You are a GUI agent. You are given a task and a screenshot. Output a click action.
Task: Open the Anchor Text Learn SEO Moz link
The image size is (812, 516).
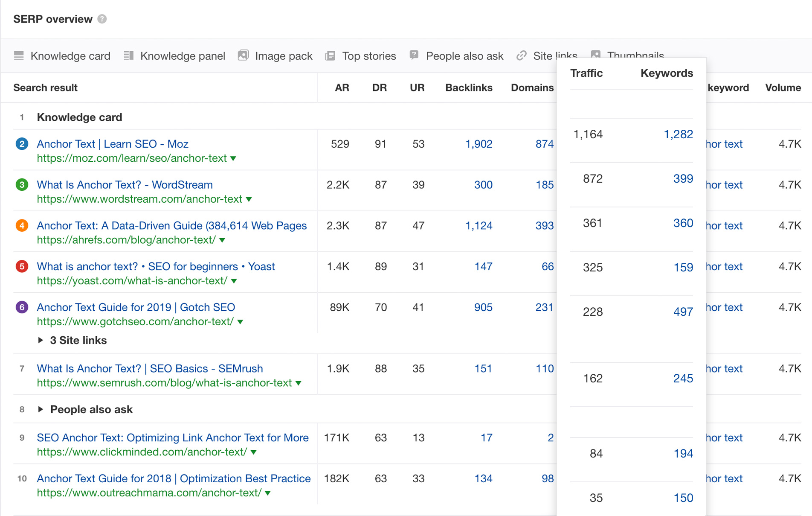(112, 144)
